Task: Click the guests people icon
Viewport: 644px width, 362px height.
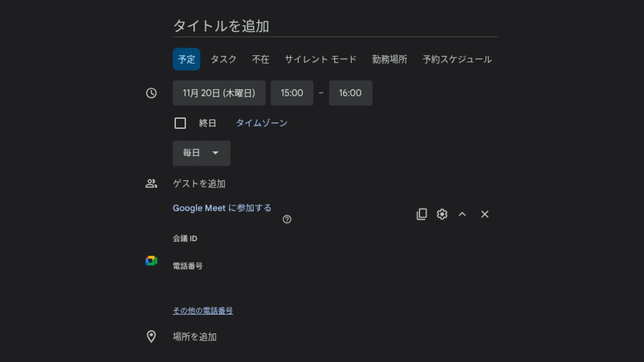Action: pyautogui.click(x=151, y=184)
